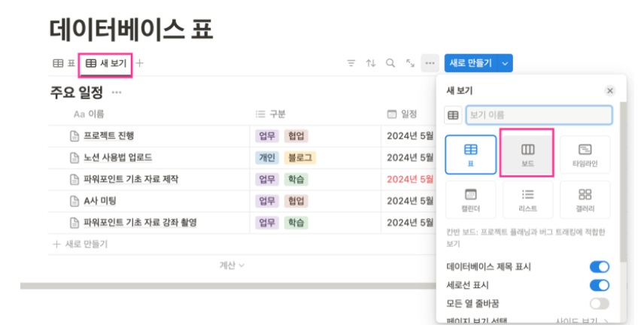This screenshot has height=334, width=644.
Task: Click 협업 tag in 프로젝트 진행 row
Action: (296, 136)
